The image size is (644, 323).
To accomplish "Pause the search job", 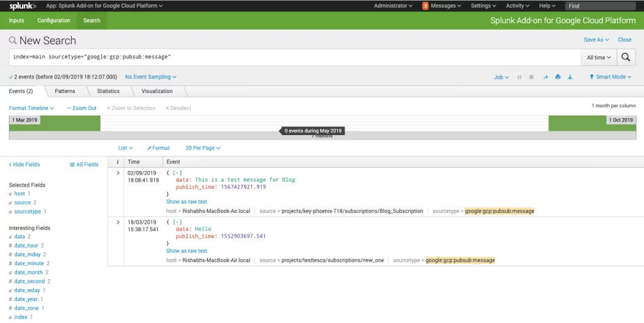I will (519, 77).
